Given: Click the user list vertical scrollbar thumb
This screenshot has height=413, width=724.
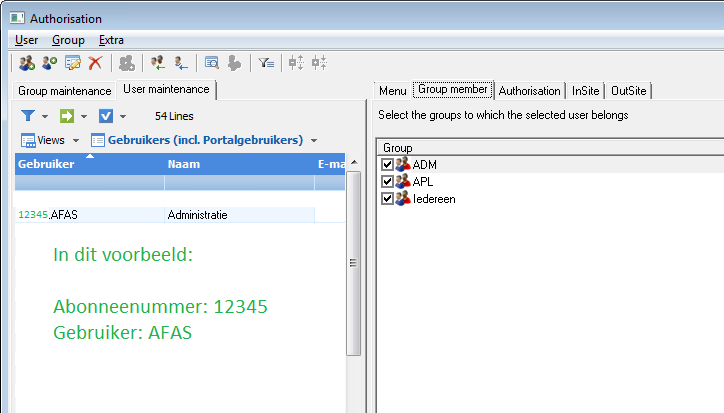Looking at the screenshot, I should [354, 263].
